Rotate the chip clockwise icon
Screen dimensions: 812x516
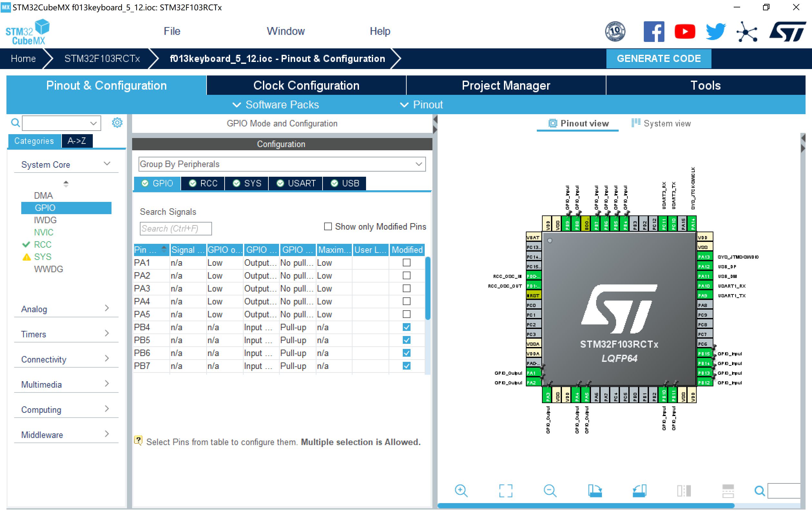tap(594, 490)
